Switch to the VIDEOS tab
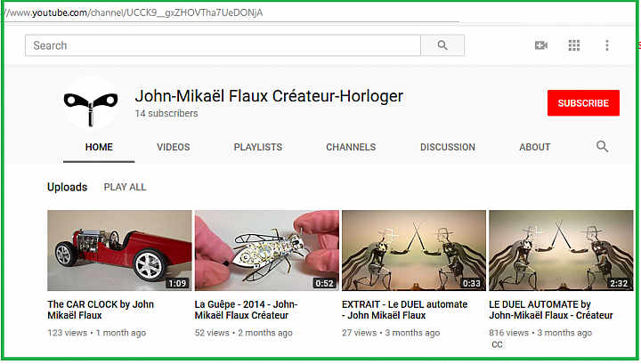 [x=174, y=147]
